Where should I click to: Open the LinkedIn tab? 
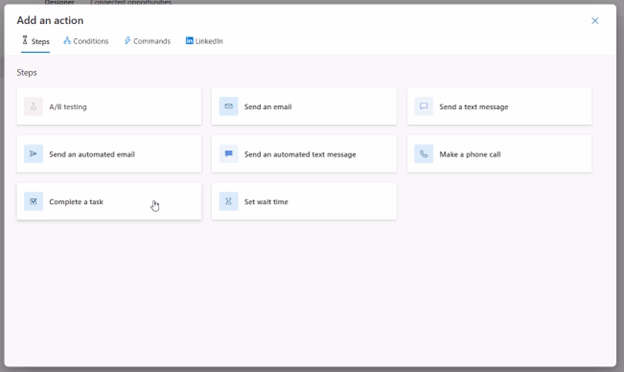coord(204,41)
